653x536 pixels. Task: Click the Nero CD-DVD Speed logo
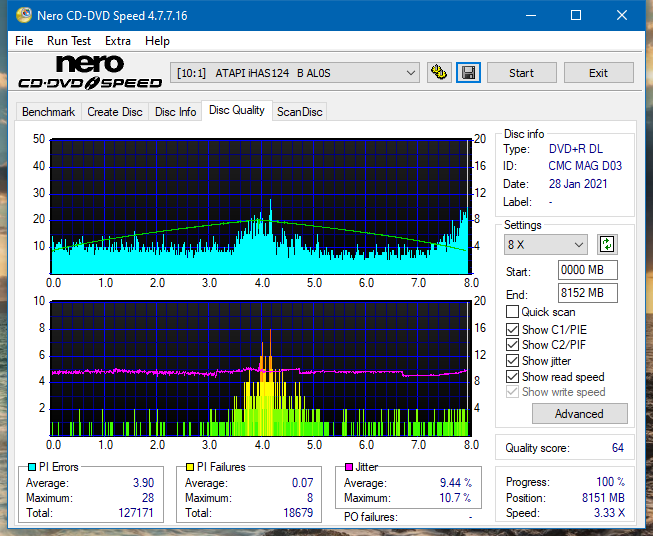click(x=90, y=72)
